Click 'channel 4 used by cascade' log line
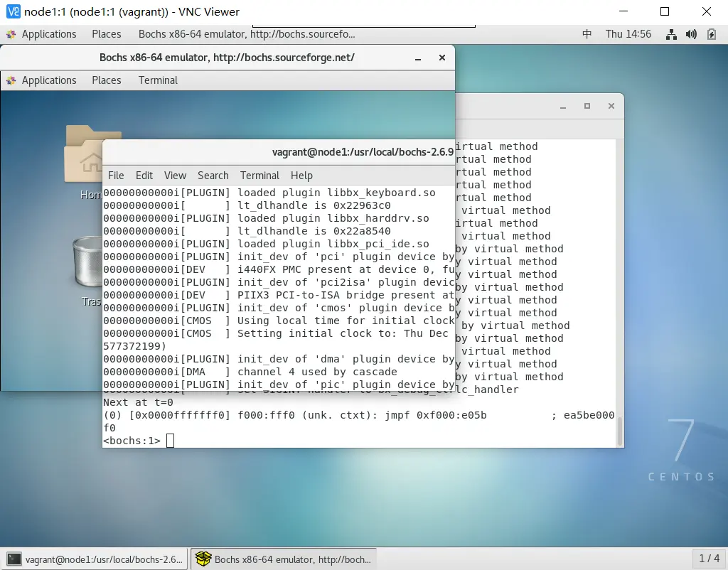Image resolution: width=728 pixels, height=570 pixels. tap(317, 372)
